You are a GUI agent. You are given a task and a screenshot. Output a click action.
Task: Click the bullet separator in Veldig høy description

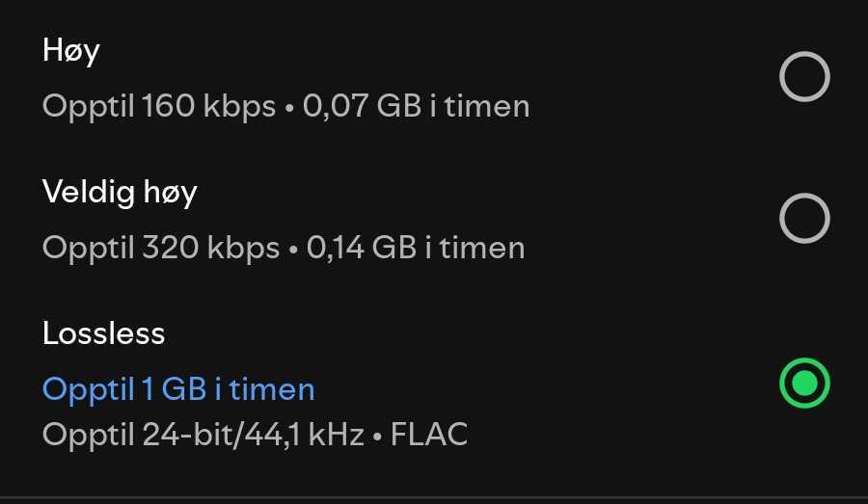[293, 249]
